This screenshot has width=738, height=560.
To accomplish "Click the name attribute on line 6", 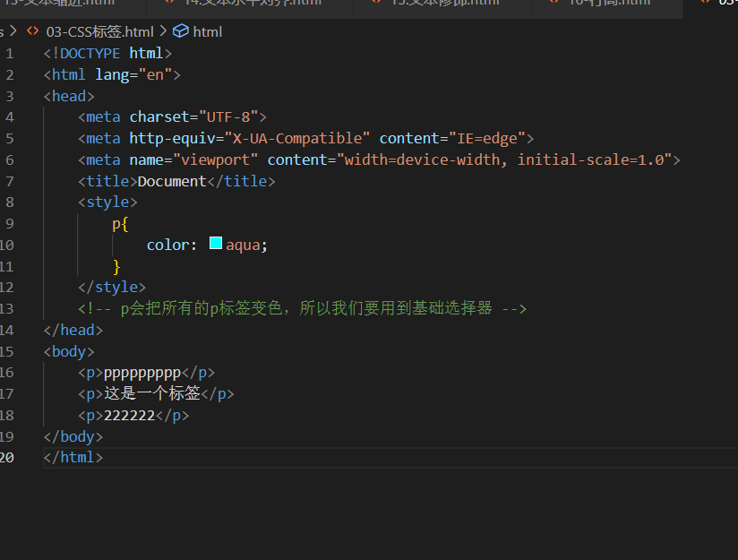I will (x=146, y=160).
